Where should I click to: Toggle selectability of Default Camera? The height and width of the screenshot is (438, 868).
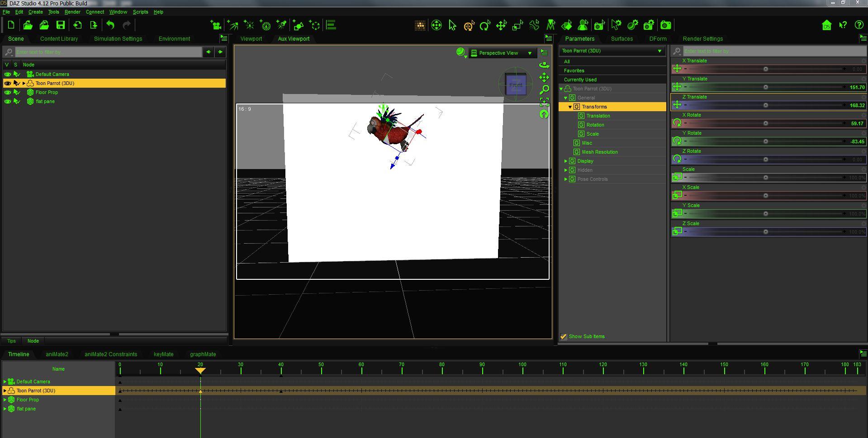(17, 74)
